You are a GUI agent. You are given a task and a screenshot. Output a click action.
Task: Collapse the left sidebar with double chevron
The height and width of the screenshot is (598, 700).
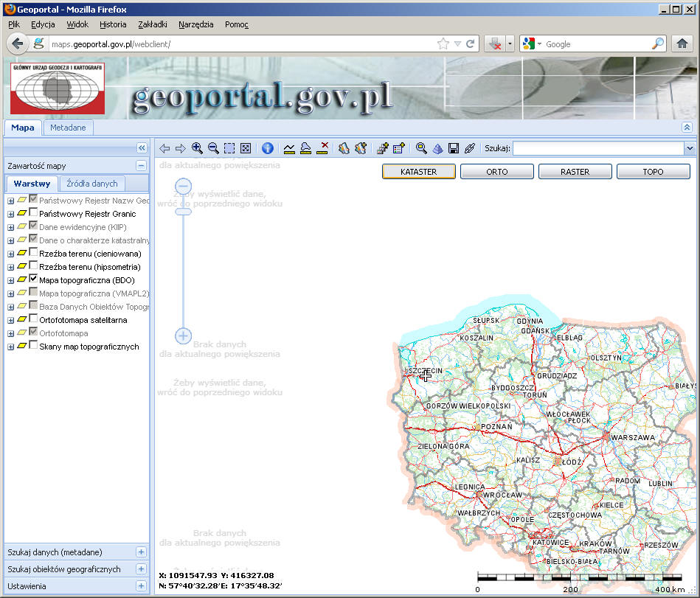[142, 147]
